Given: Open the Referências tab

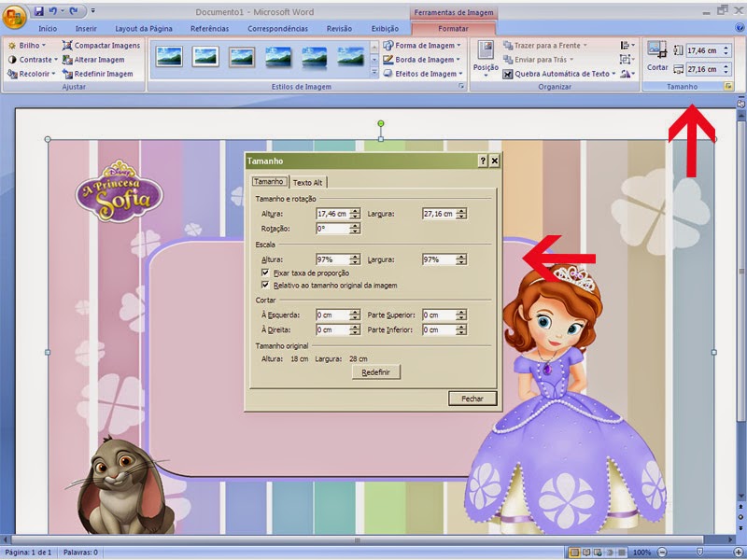Looking at the screenshot, I should (209, 29).
